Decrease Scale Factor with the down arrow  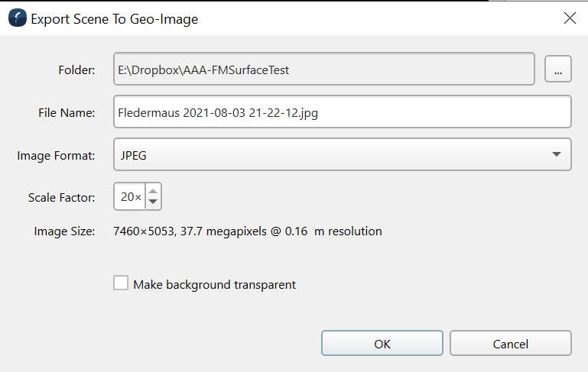pyautogui.click(x=153, y=202)
